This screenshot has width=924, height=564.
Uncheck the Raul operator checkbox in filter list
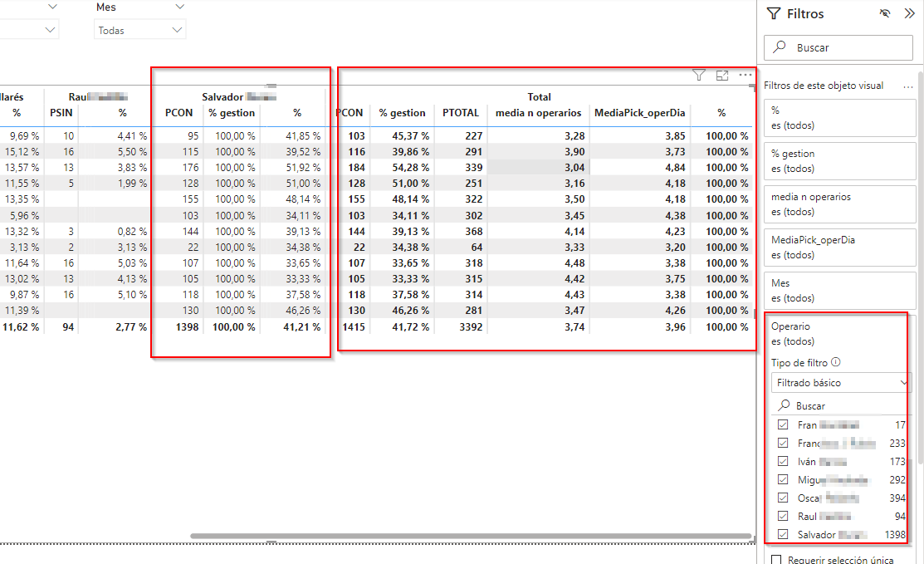[x=783, y=517]
